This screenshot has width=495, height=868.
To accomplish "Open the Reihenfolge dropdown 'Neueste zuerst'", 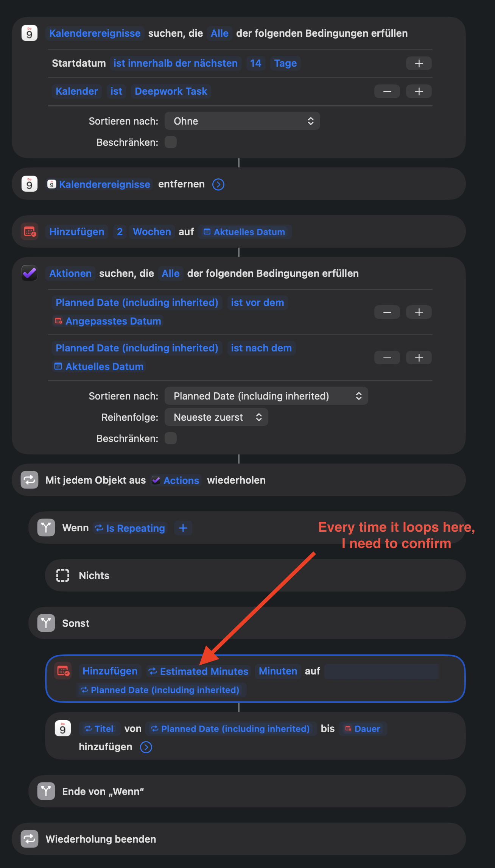I will pos(216,417).
